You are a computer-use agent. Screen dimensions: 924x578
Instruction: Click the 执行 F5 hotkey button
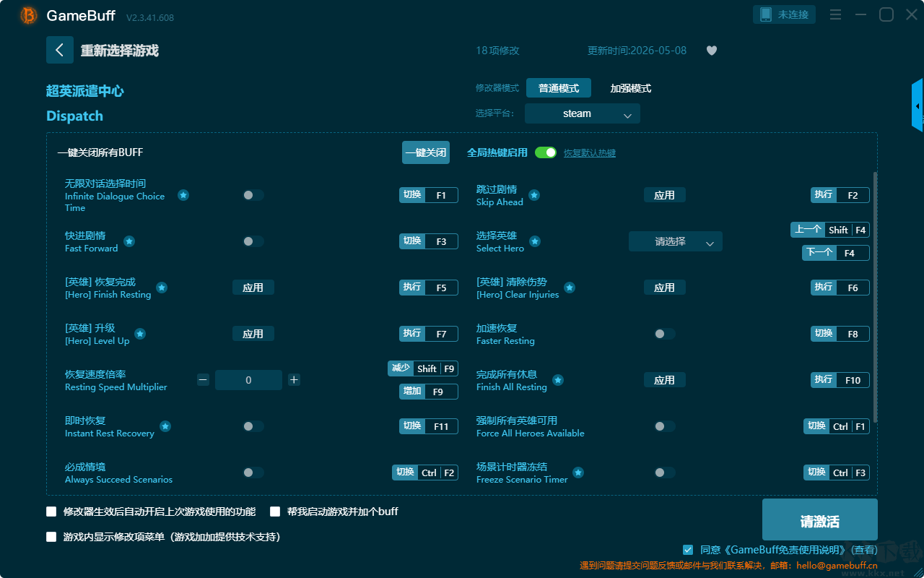(429, 288)
